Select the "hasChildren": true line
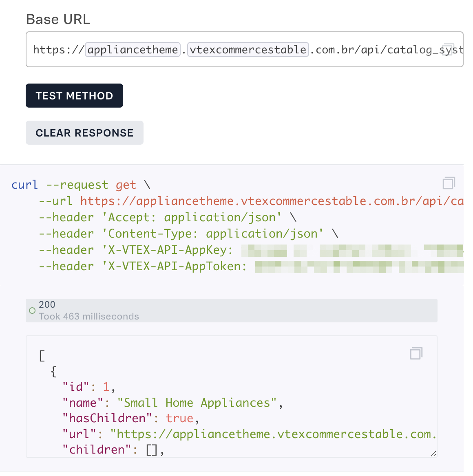473x476 pixels. click(130, 418)
